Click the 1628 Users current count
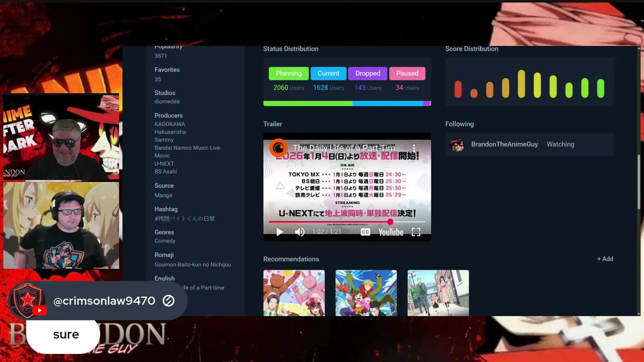The height and width of the screenshot is (362, 644). [x=329, y=87]
